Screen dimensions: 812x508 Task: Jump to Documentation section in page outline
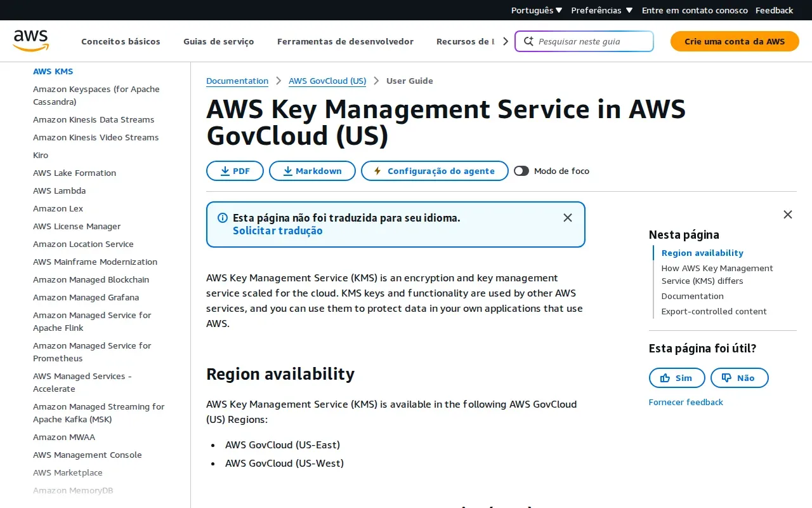tap(693, 296)
